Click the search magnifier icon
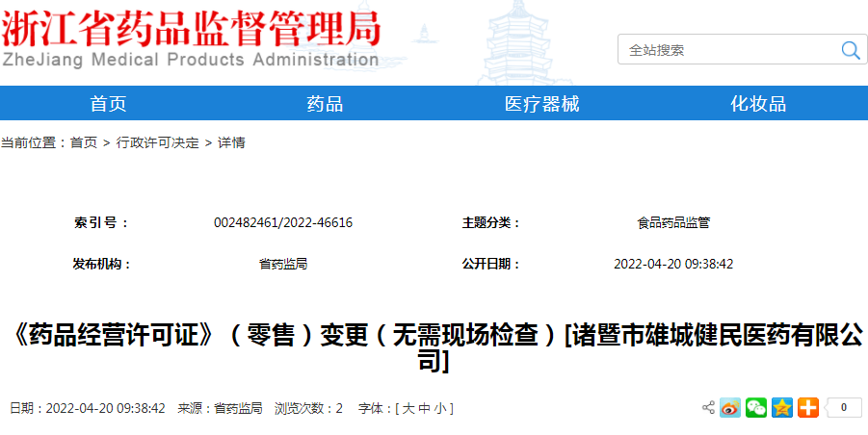This screenshot has height=435, width=868. click(851, 50)
